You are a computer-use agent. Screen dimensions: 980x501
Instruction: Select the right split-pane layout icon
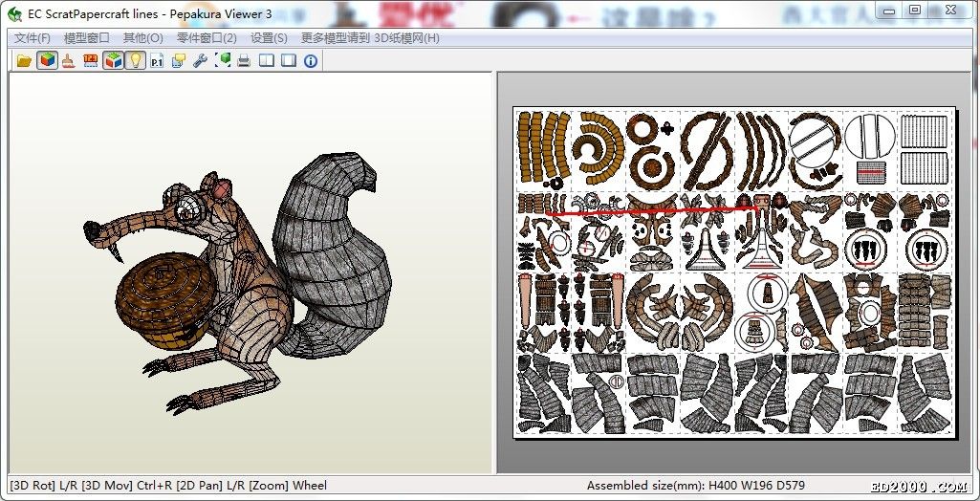(289, 60)
